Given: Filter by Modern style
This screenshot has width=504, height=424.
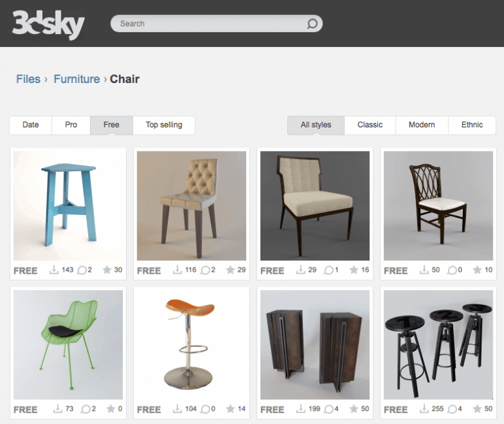Looking at the screenshot, I should 422,125.
